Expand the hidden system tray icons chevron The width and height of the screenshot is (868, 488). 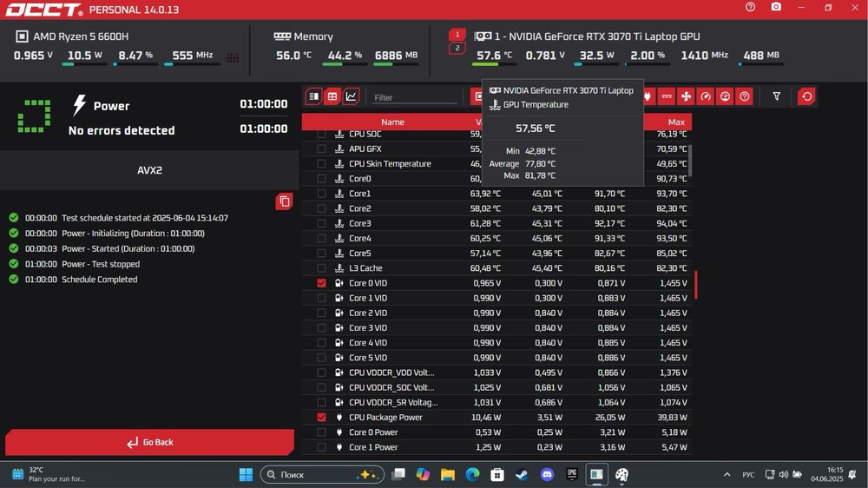[727, 475]
